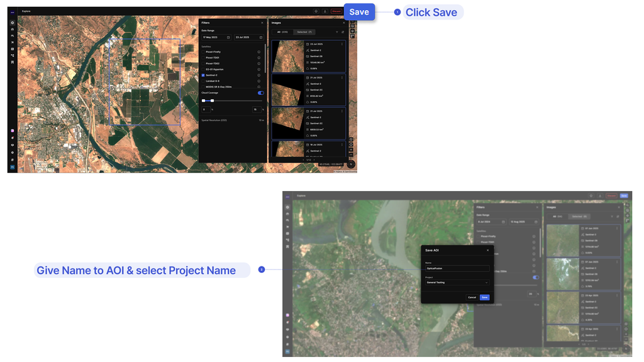Switch to the All tab in the top screenshot's Images panel
Screen dimensions: 644x362
pos(282,32)
